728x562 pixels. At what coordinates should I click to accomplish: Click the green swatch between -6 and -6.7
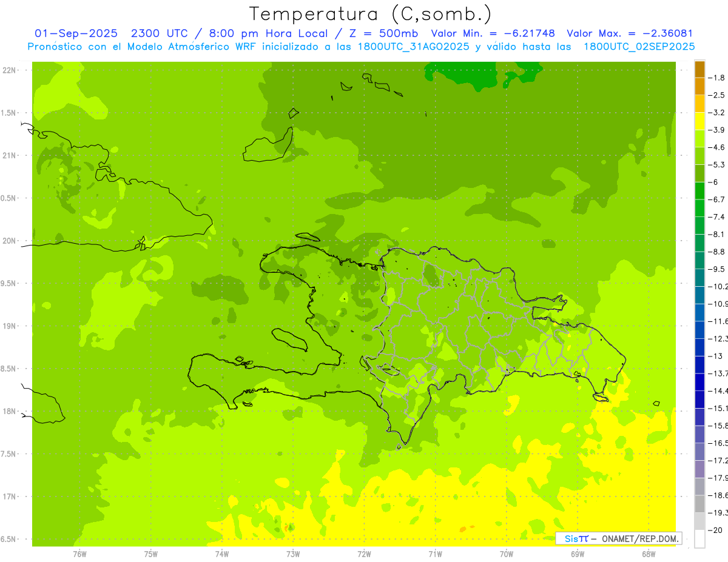tap(699, 191)
